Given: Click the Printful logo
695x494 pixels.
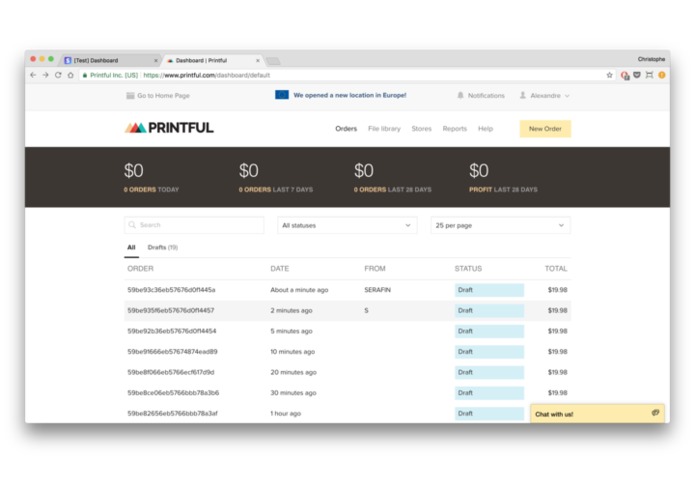Looking at the screenshot, I should point(169,128).
